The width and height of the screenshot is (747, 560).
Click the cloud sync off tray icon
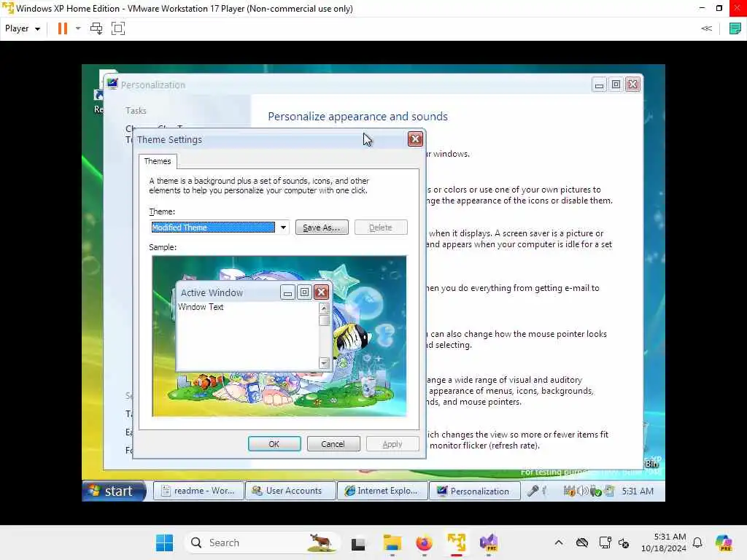pyautogui.click(x=581, y=542)
